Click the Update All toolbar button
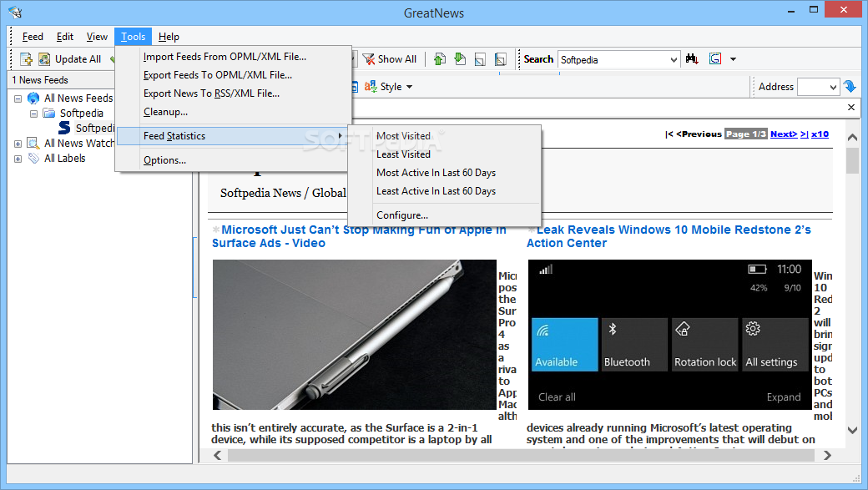 (x=70, y=59)
